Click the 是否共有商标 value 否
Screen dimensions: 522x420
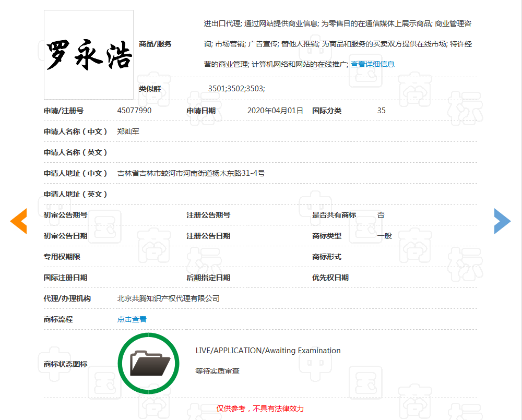[381, 215]
